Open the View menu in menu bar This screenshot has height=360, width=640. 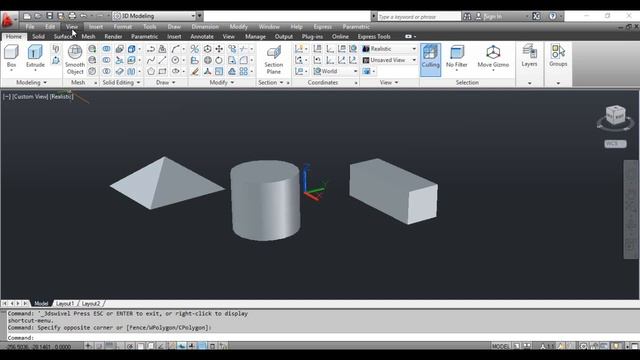(71, 27)
